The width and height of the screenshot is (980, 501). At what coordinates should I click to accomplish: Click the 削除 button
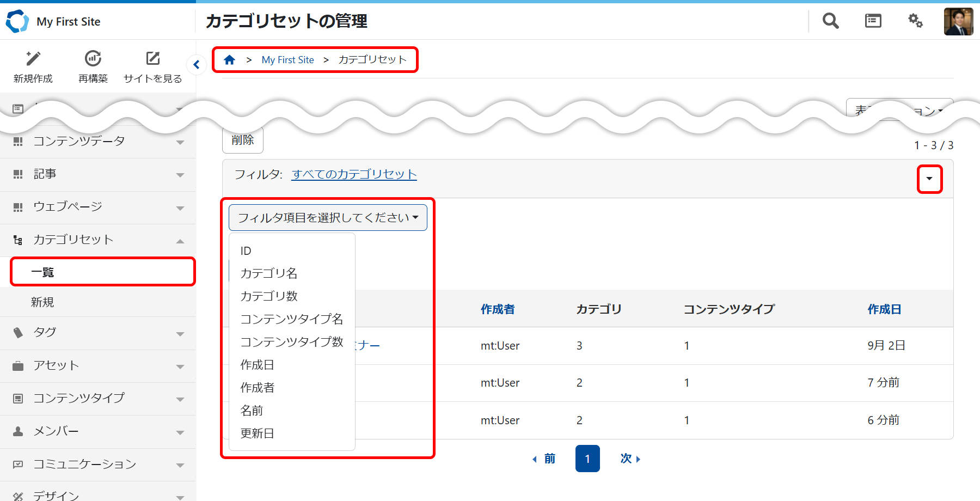[x=243, y=140]
